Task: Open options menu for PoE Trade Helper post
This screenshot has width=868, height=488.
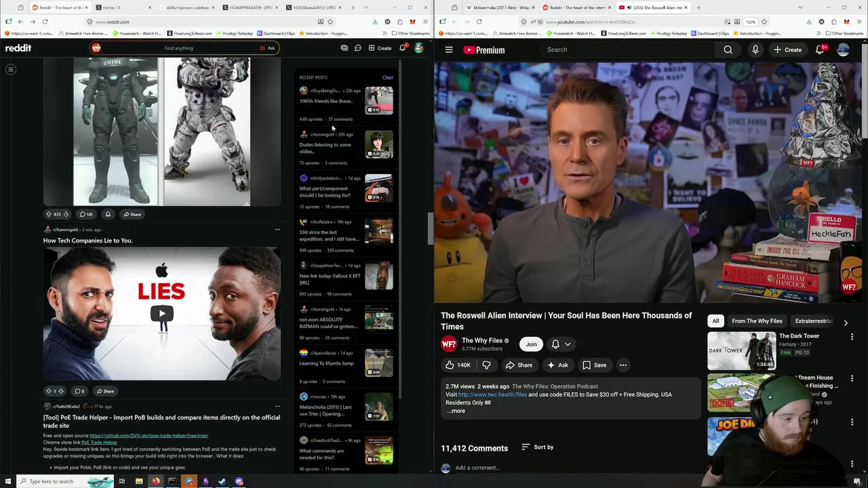Action: pyautogui.click(x=277, y=407)
